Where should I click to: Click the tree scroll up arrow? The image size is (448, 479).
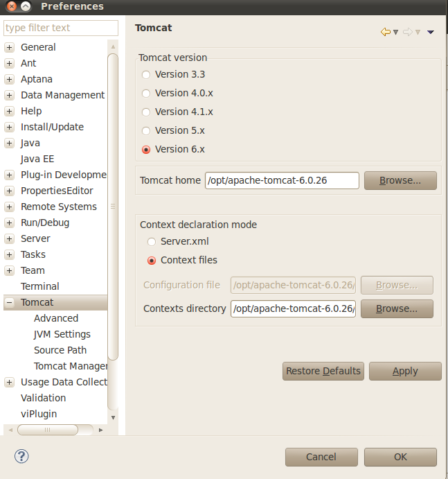(x=113, y=46)
